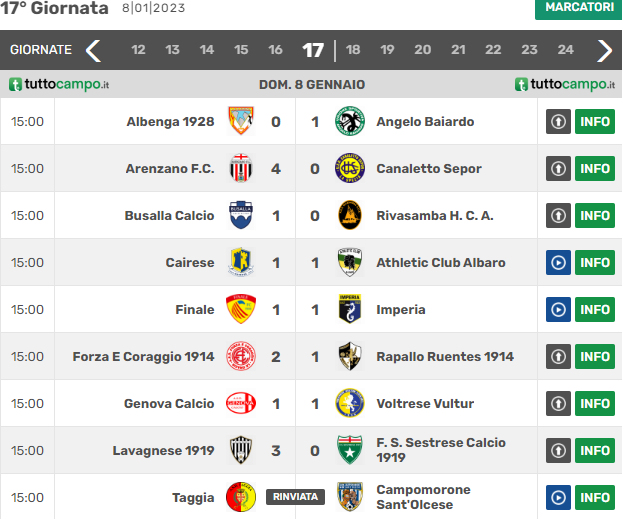Open Imperia team logo

coord(349,309)
